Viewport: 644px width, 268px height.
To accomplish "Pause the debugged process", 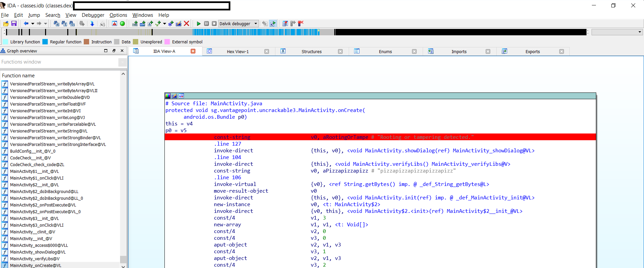I will (x=206, y=24).
